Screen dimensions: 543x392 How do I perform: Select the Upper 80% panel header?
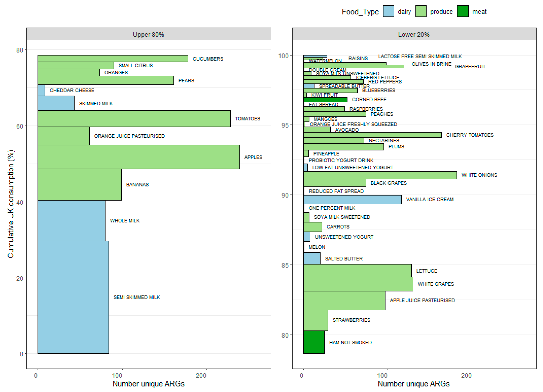coord(149,34)
